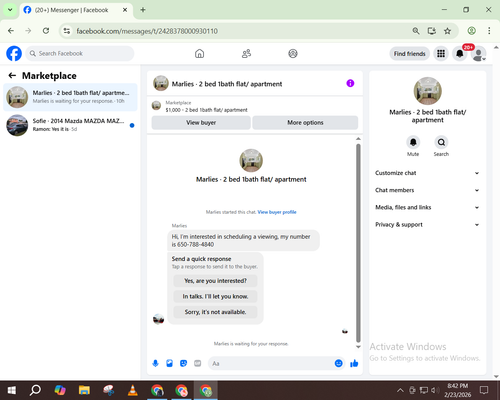View site information icon in address bar
Viewport: 500px width, 400px height.
pyautogui.click(x=67, y=31)
